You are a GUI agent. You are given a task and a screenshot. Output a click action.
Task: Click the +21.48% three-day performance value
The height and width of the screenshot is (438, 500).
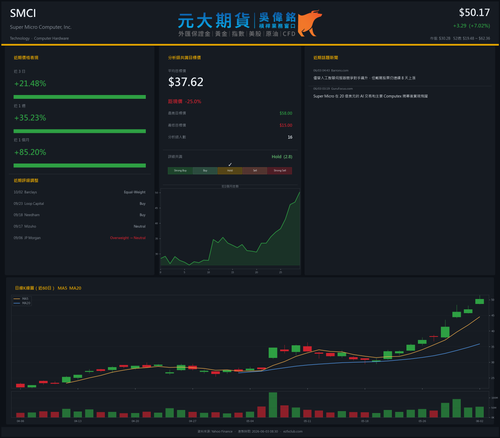click(x=30, y=83)
